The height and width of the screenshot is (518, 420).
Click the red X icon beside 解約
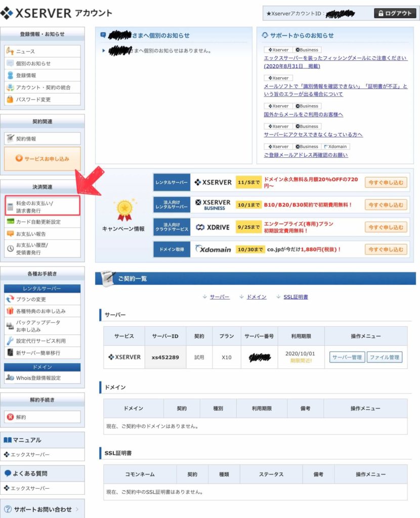[10, 417]
